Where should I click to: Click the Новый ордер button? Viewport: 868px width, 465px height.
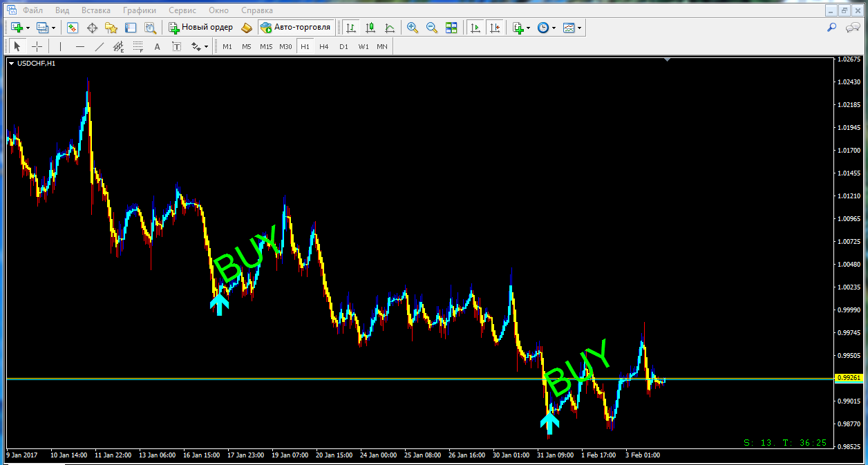pos(201,28)
